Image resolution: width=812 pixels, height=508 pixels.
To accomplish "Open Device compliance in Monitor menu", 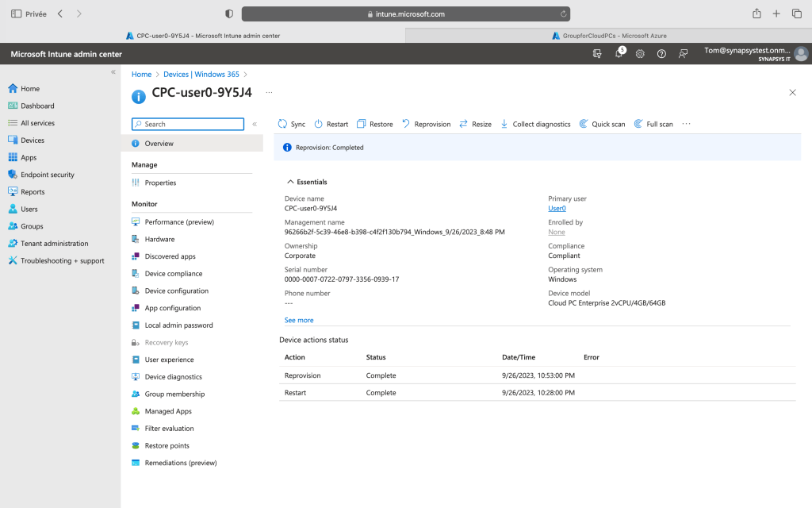I will (173, 274).
